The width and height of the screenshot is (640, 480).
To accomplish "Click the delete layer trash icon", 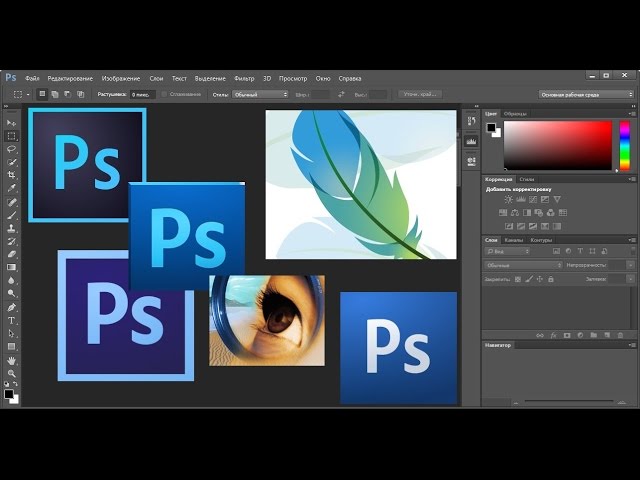I will [x=620, y=335].
